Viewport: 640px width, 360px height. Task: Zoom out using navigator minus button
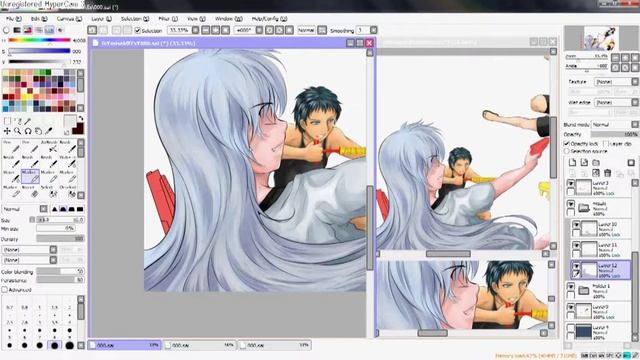pyautogui.click(x=616, y=58)
